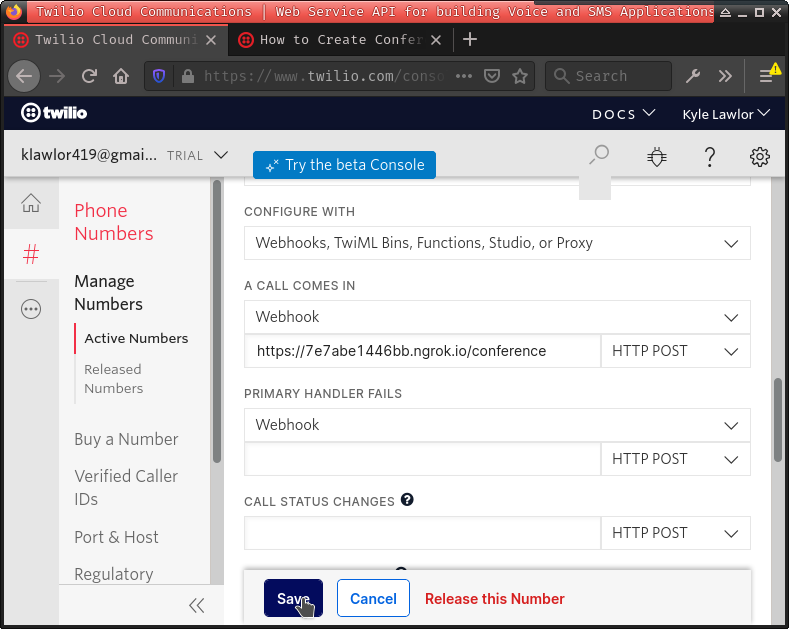This screenshot has width=789, height=629.
Task: Open Regulatory sidebar item
Action: (114, 574)
